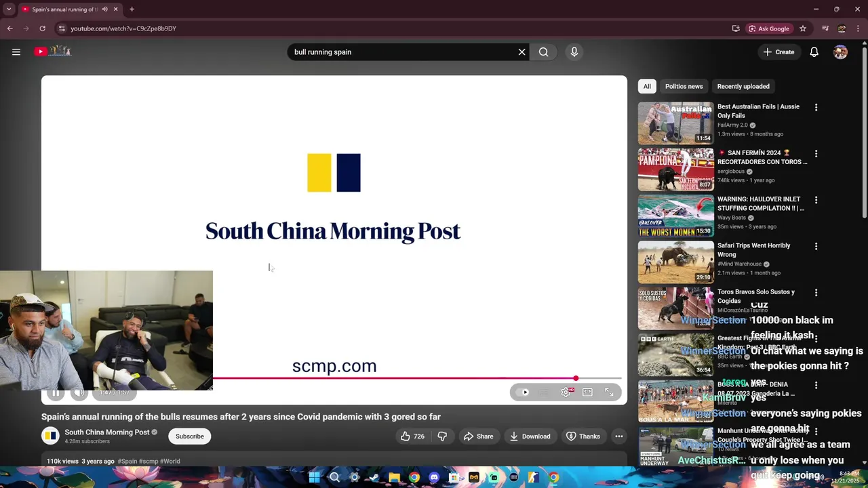Image resolution: width=868 pixels, height=488 pixels.
Task: Clear the search box text
Action: point(521,52)
